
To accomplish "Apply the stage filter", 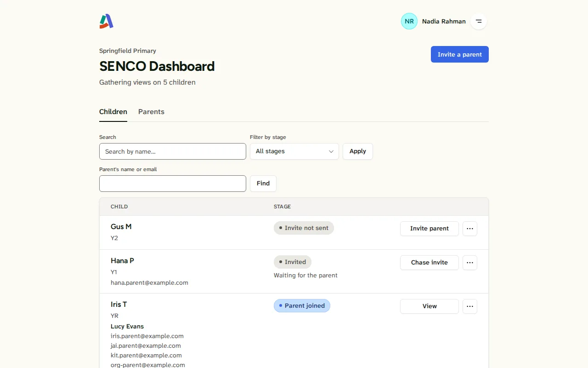I will point(358,151).
